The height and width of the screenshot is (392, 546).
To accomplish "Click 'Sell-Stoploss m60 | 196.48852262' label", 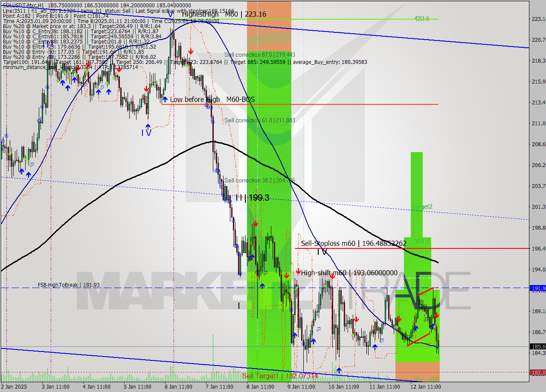I will point(354,243).
